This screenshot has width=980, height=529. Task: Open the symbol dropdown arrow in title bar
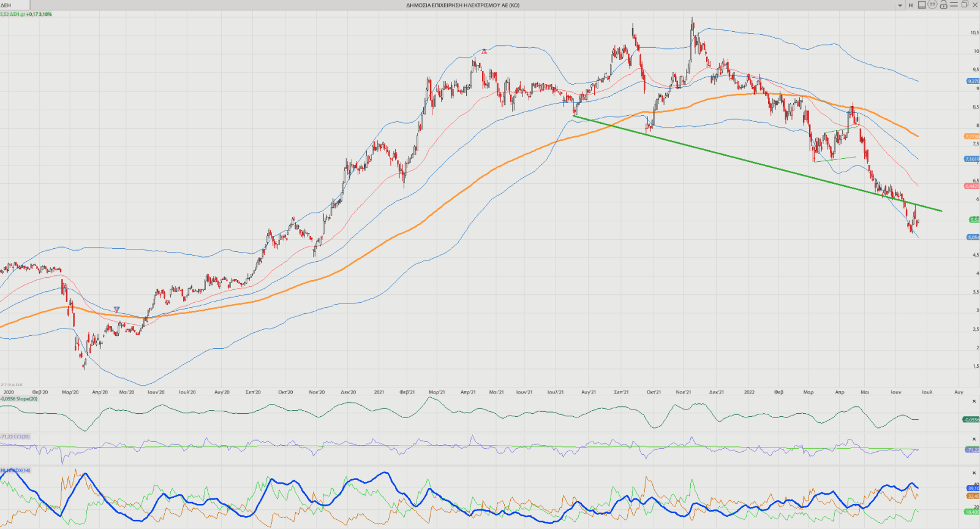click(900, 6)
